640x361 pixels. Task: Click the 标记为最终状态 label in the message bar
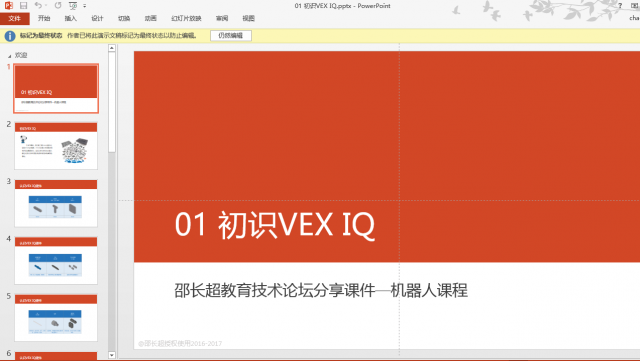coord(41,36)
